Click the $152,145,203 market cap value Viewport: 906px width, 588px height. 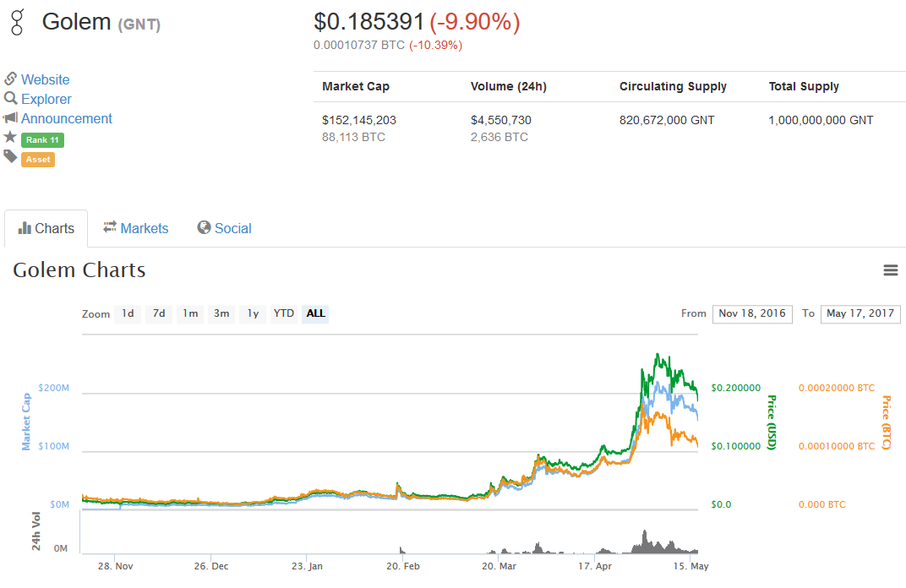[359, 120]
